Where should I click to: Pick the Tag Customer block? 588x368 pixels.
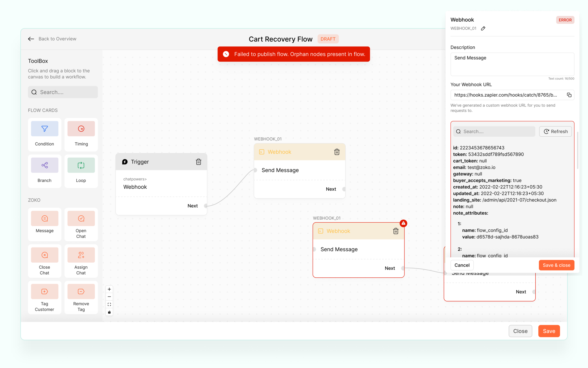45,297
